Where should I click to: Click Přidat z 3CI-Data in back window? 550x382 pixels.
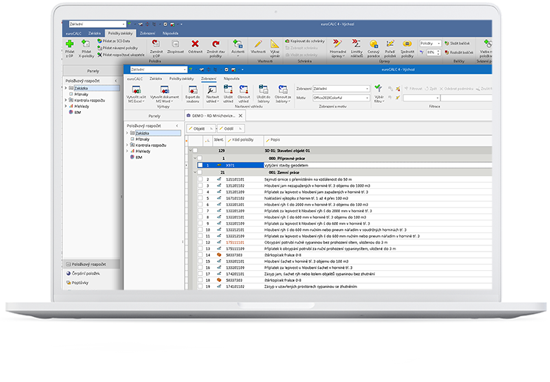point(114,41)
